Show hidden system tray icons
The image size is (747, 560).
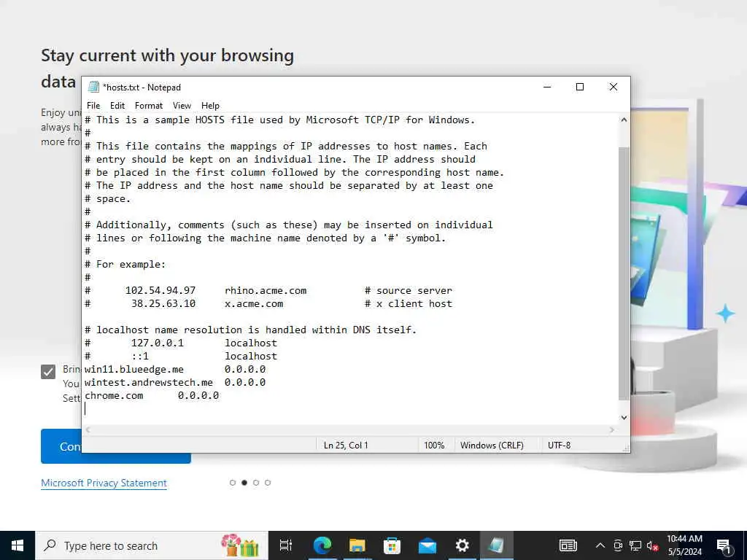[600, 545]
